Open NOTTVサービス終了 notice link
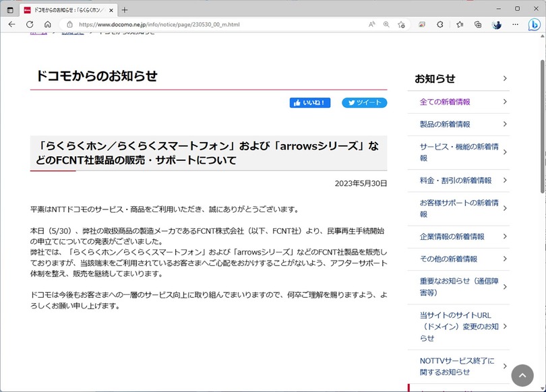Screen dimensions: 546x392 pos(457,366)
